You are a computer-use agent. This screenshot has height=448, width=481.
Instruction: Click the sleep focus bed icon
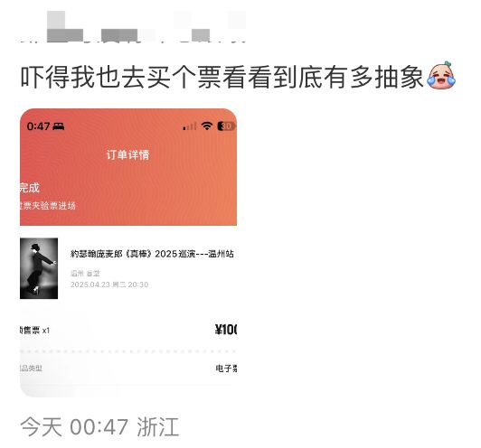coord(59,126)
